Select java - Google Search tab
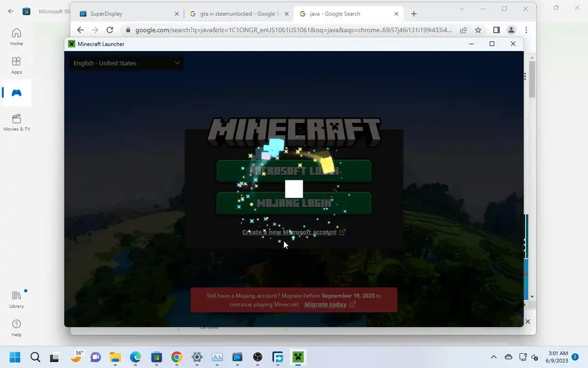Screen dimensions: 588x368 pyautogui.click(x=349, y=14)
